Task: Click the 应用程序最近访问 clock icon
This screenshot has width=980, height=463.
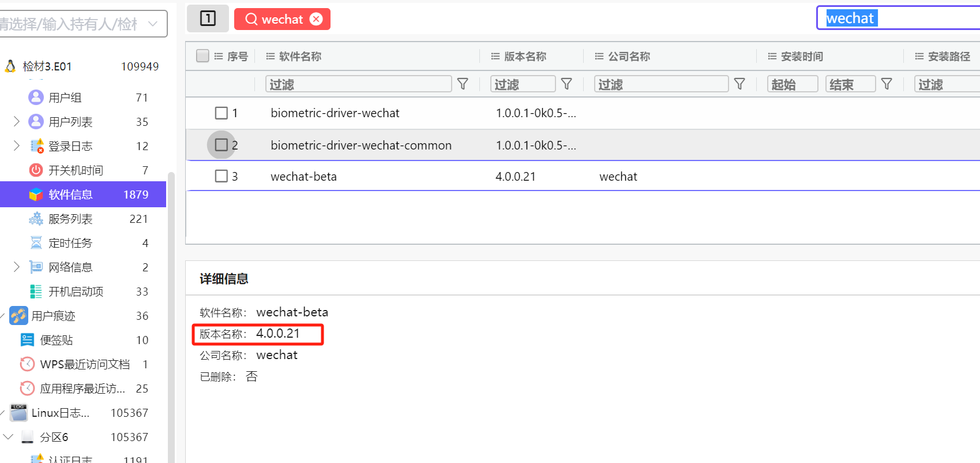Action: (x=27, y=389)
